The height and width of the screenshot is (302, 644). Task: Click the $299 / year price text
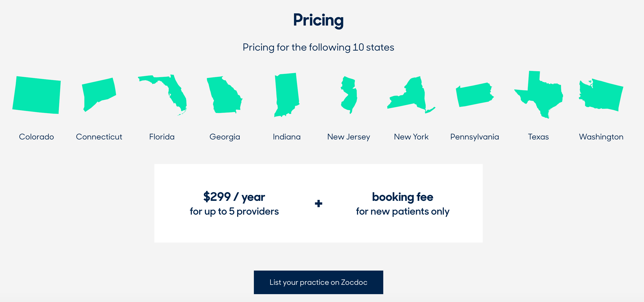tap(234, 197)
